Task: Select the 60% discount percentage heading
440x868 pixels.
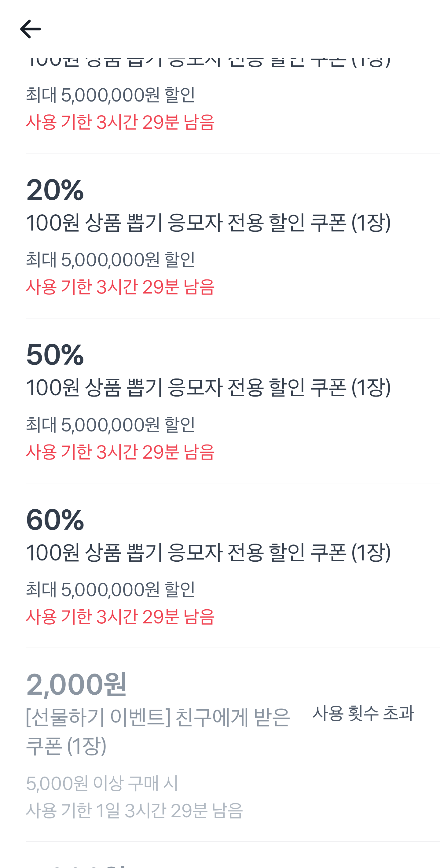Action: coord(55,520)
